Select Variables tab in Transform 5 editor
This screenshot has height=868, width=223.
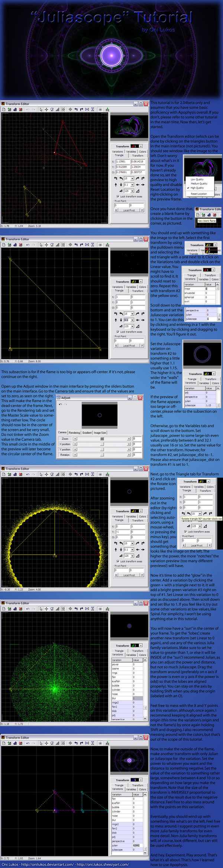[131, 789]
